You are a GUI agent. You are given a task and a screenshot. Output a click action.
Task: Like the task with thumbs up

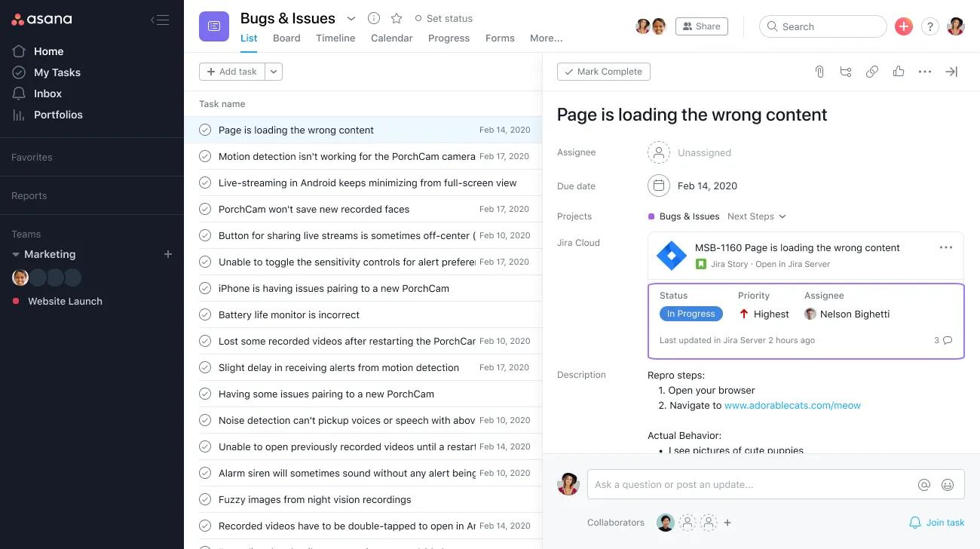click(899, 71)
